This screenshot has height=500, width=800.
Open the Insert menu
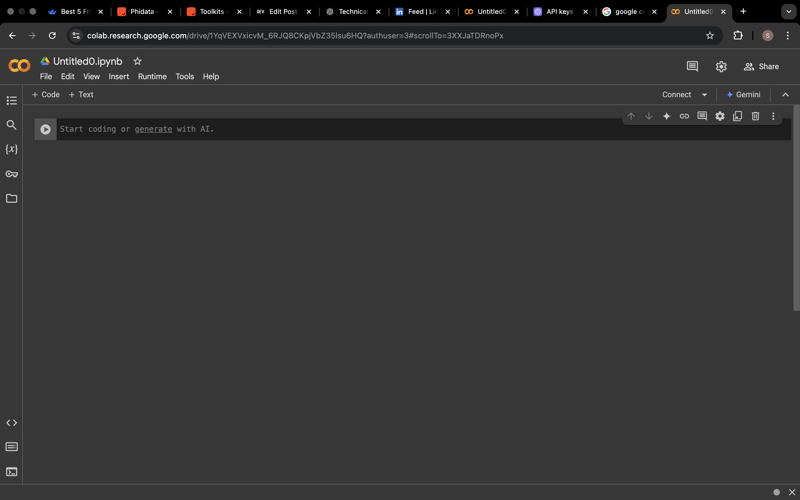(x=118, y=76)
